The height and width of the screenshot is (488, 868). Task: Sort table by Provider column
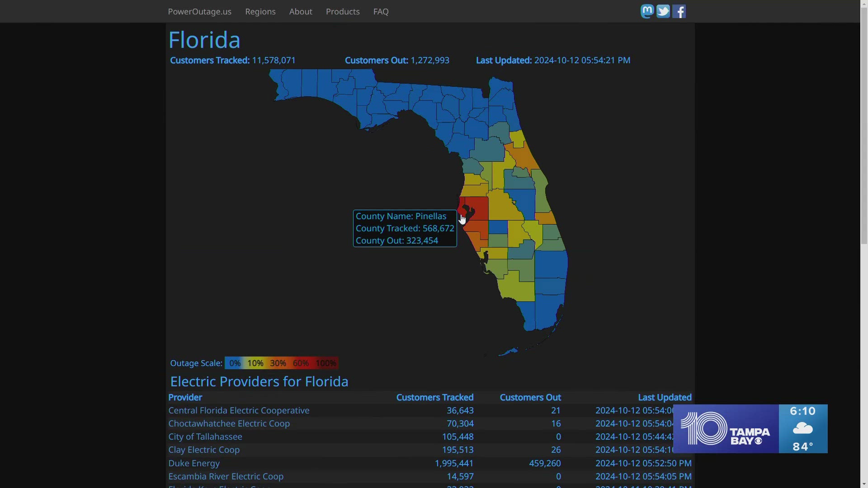(185, 397)
